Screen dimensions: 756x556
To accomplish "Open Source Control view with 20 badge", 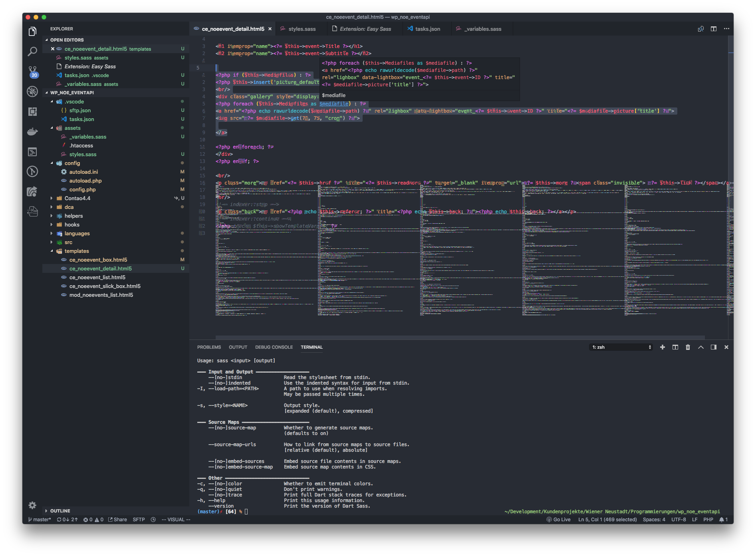I will pyautogui.click(x=32, y=71).
